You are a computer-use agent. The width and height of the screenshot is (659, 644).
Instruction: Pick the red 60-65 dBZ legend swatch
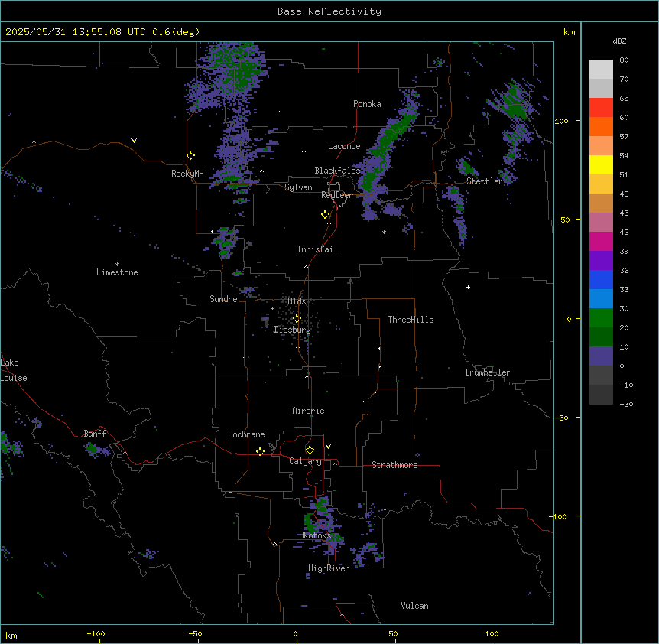[601, 108]
